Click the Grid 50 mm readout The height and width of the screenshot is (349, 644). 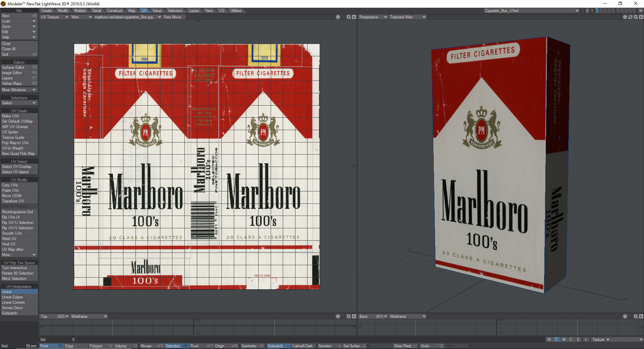click(x=19, y=346)
